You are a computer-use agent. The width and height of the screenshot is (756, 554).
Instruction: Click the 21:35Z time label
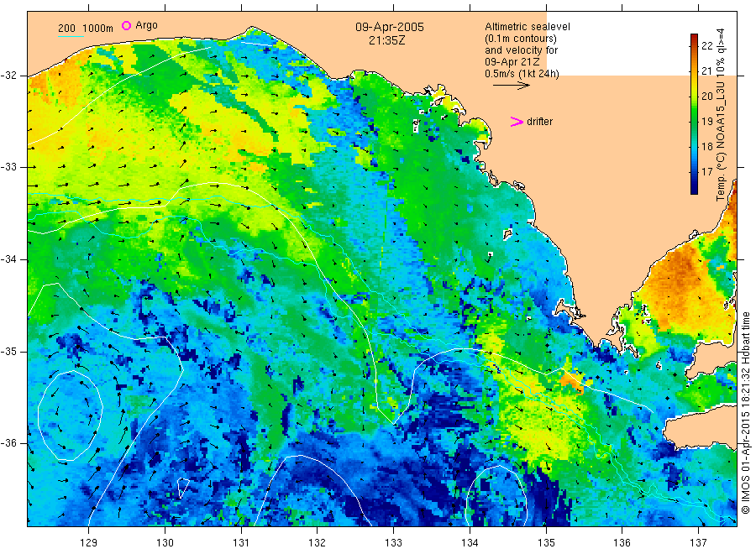pos(386,40)
